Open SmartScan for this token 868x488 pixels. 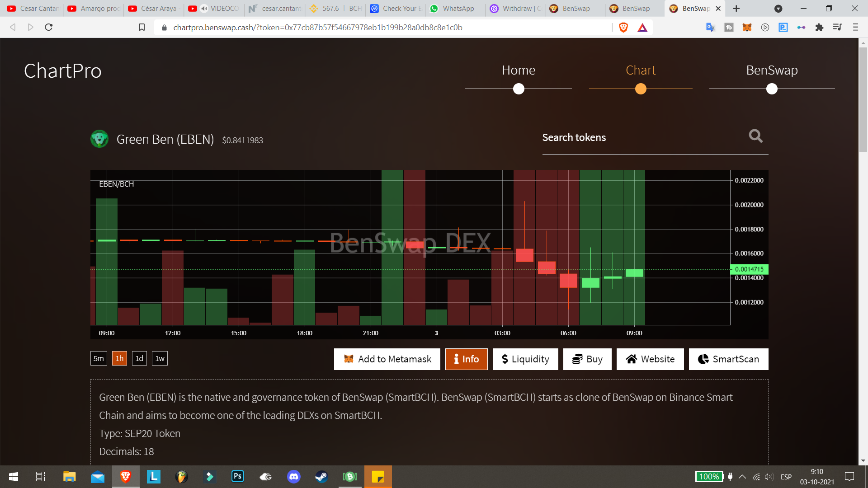pos(729,359)
